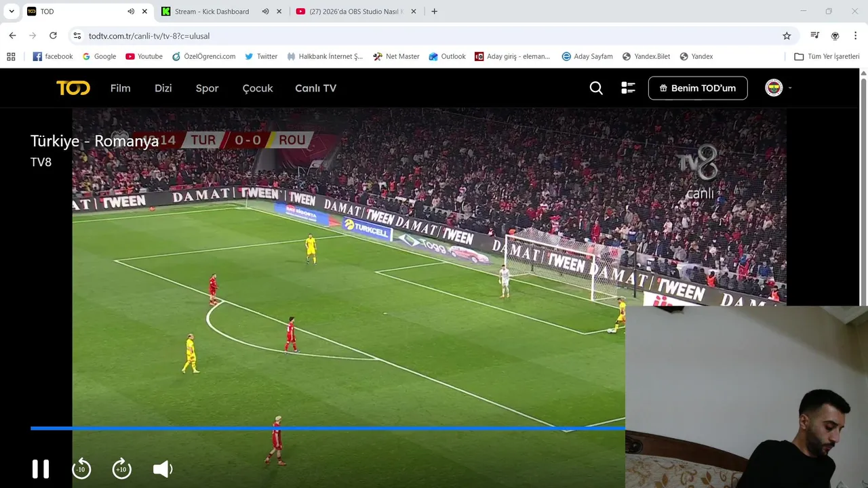Screen dimensions: 868x488
Task: Open the apps grid in bookmarks bar
Action: (11, 56)
